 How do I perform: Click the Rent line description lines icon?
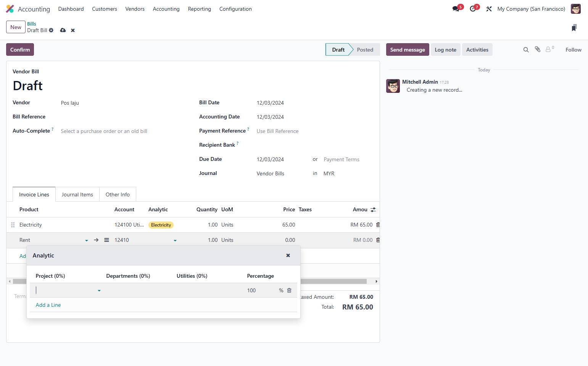click(106, 240)
